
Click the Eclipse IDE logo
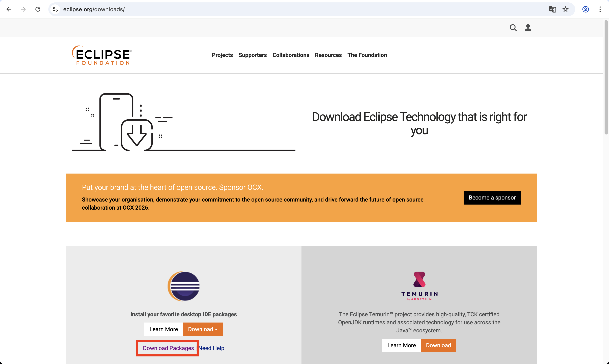click(x=183, y=286)
